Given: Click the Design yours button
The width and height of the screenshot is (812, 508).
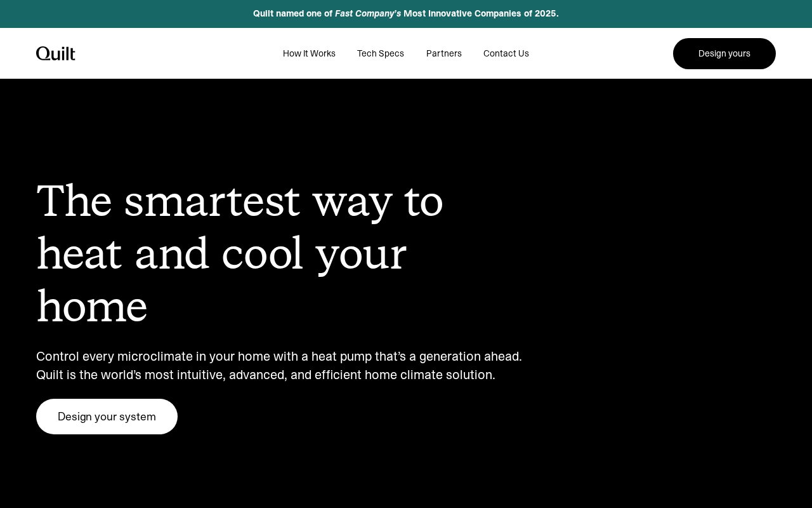Looking at the screenshot, I should 724,53.
